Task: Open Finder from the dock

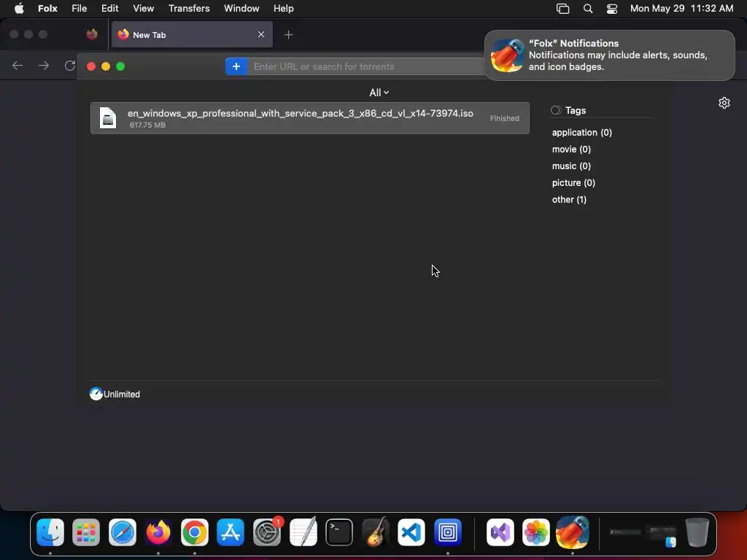Action: tap(50, 532)
